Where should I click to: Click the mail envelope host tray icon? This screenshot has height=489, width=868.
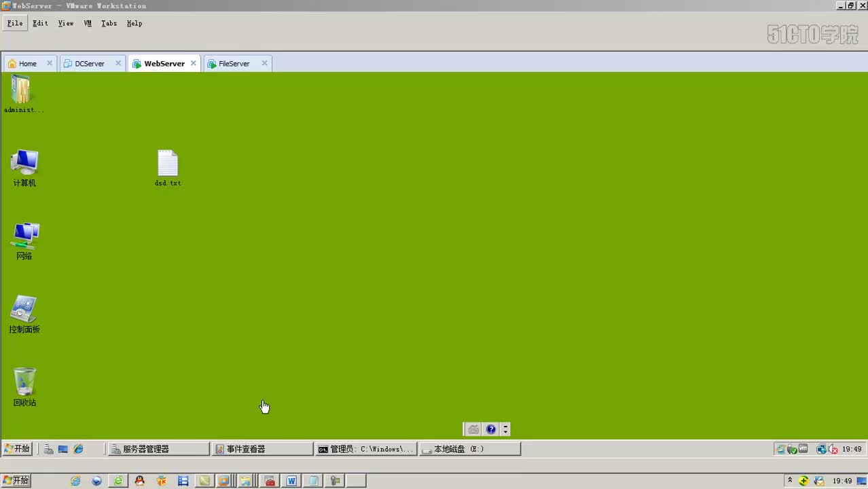pyautogui.click(x=819, y=481)
